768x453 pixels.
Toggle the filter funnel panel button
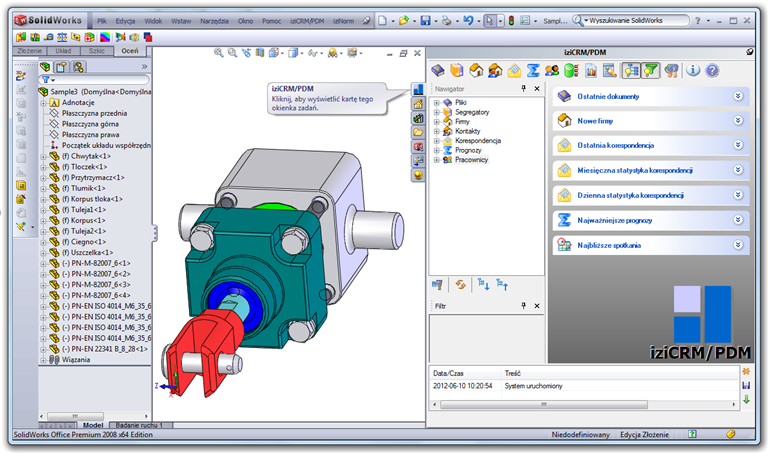tap(650, 71)
